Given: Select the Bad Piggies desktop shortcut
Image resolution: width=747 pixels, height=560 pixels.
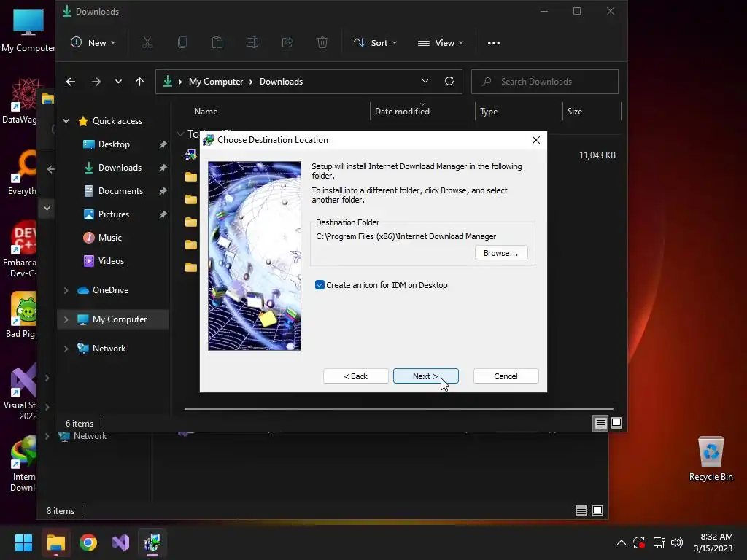Looking at the screenshot, I should coord(21,315).
